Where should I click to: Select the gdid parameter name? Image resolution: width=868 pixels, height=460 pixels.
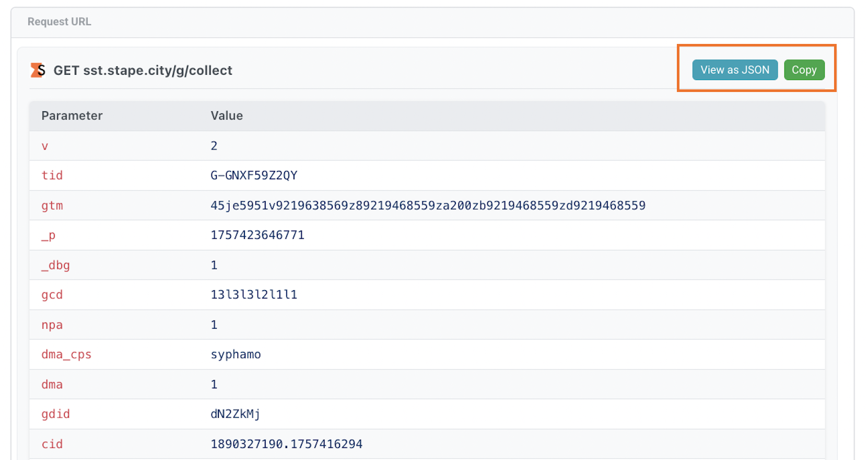56,414
